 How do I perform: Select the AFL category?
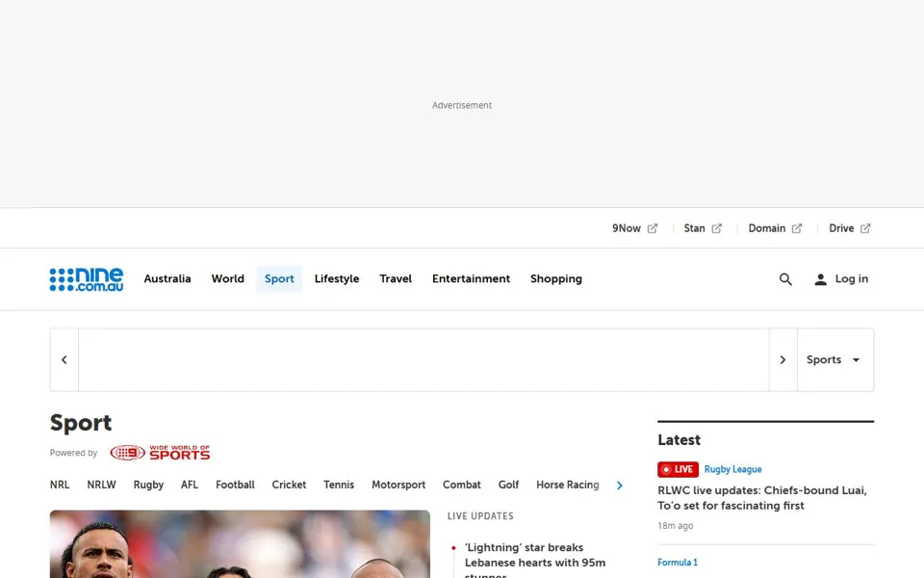coord(190,485)
